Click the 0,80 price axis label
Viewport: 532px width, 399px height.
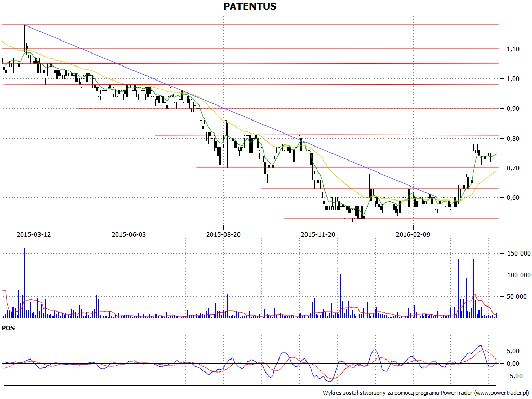click(513, 138)
